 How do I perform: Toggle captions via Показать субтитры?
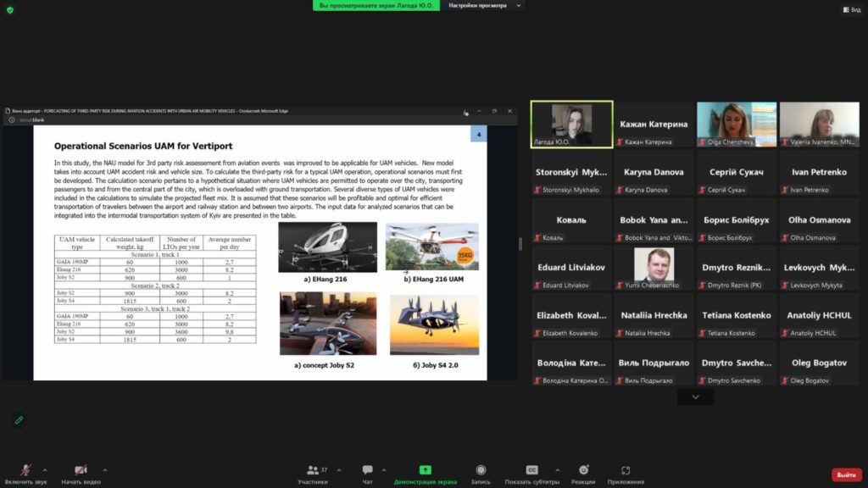pos(531,470)
